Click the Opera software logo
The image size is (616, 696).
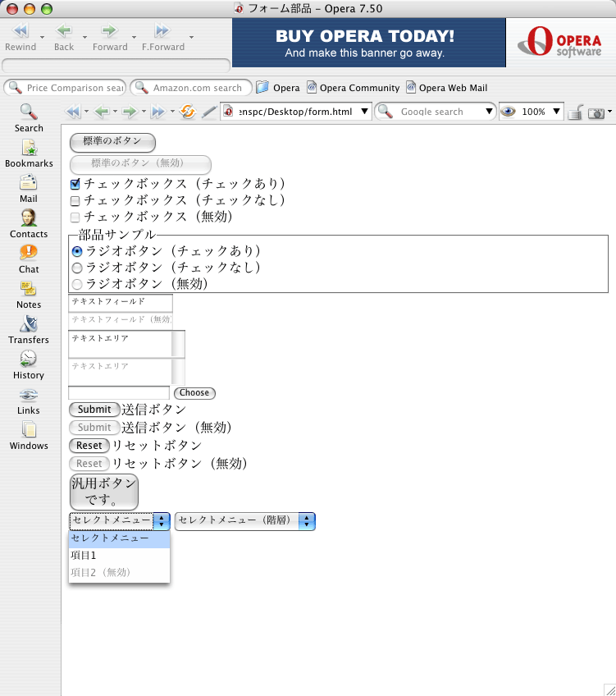560,41
